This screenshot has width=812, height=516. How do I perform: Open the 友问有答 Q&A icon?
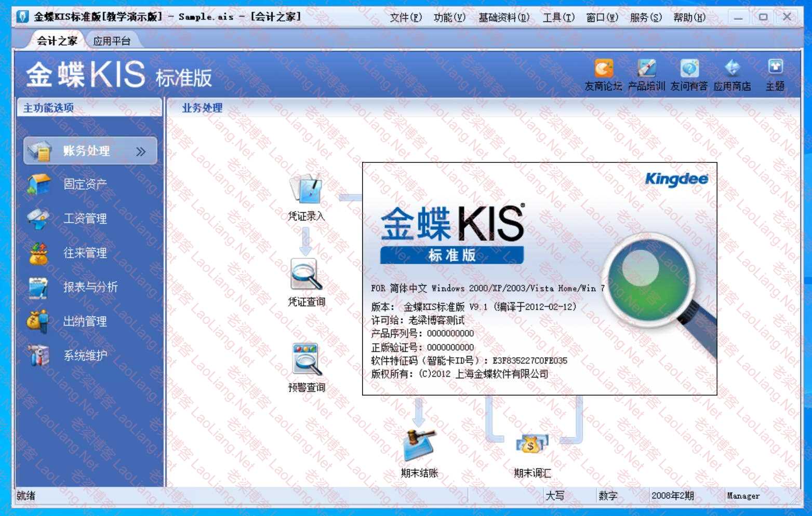[689, 69]
